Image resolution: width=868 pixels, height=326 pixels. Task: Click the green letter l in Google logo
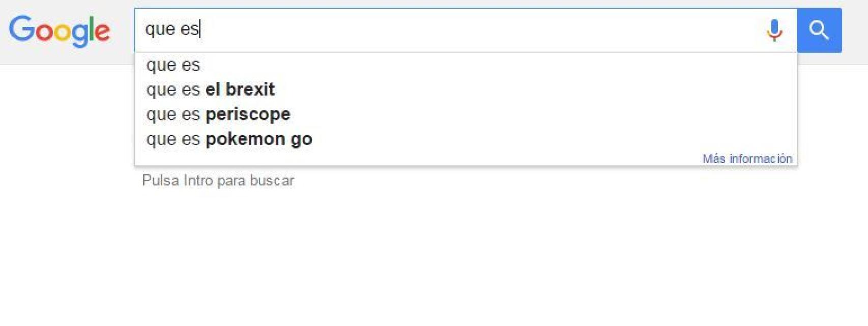click(x=92, y=29)
